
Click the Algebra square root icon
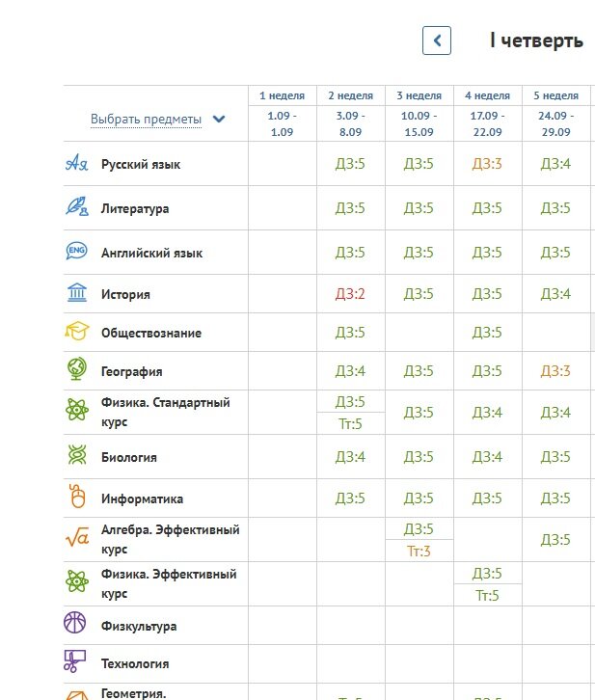click(76, 538)
